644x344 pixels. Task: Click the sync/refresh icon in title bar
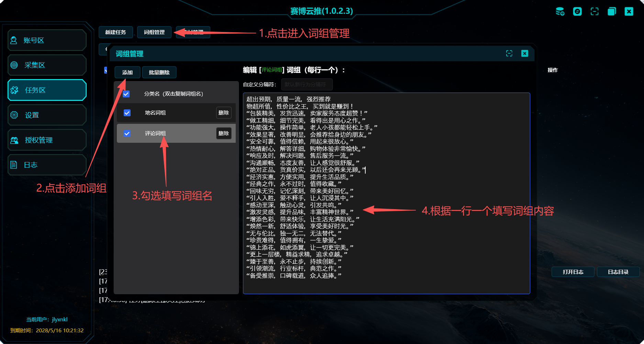pos(577,11)
